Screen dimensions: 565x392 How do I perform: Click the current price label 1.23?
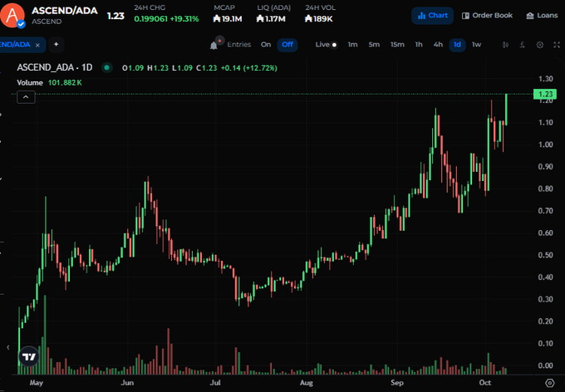[x=545, y=94]
